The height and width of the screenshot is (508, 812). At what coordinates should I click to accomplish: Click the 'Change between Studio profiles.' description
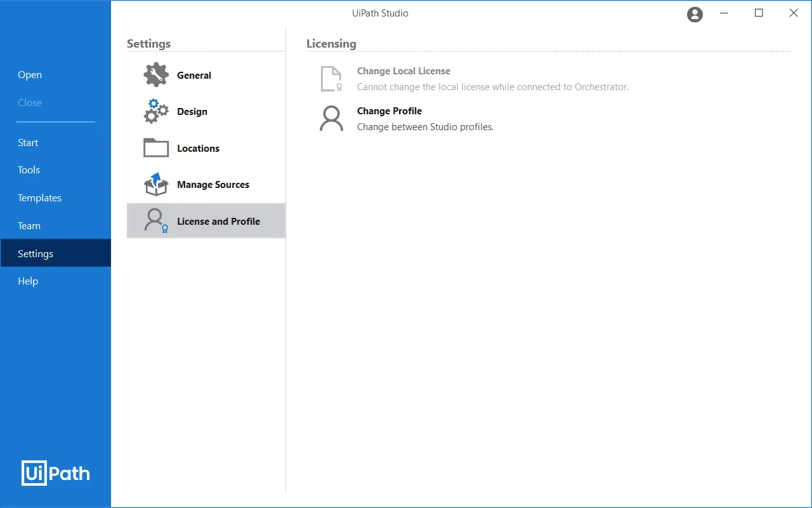(x=425, y=127)
